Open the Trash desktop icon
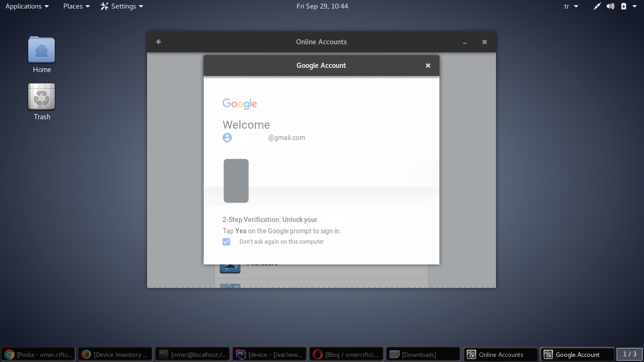Screen dimensions: 644x362 pyautogui.click(x=41, y=97)
